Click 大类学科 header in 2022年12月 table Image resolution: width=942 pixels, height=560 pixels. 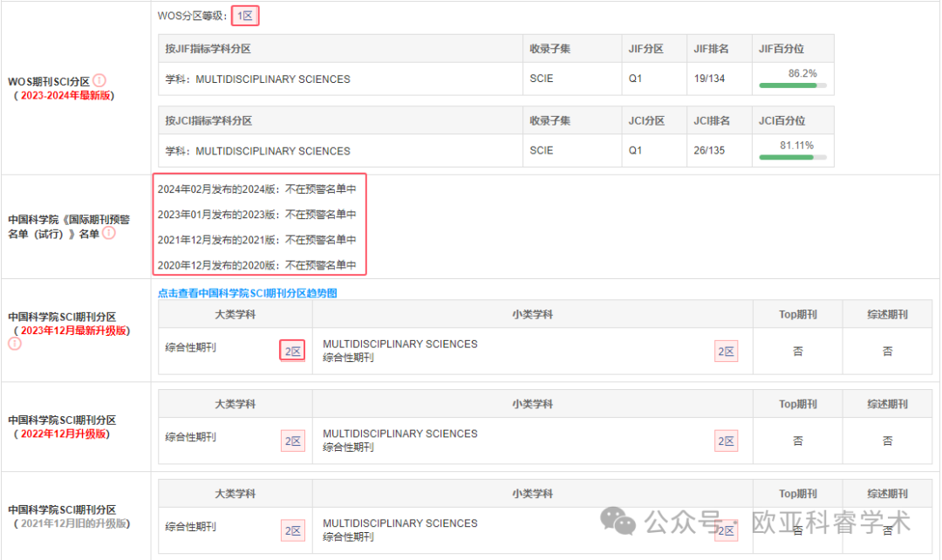click(235, 404)
